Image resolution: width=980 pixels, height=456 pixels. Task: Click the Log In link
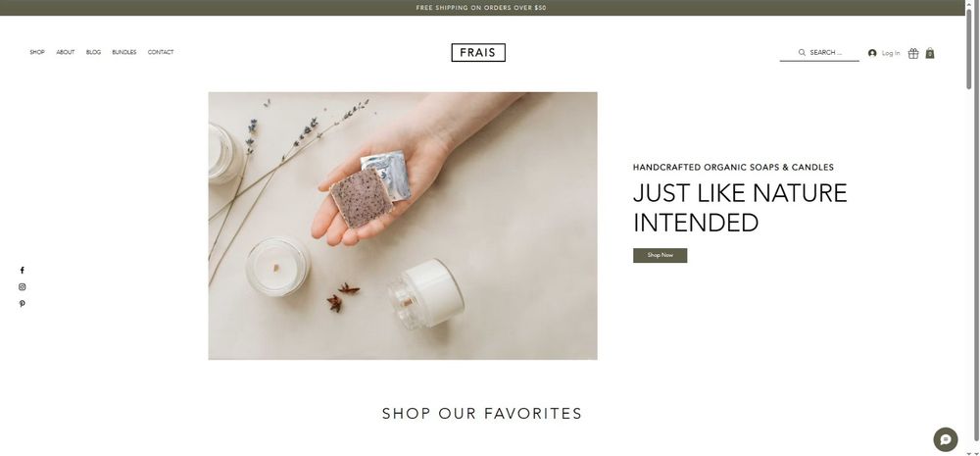point(891,53)
